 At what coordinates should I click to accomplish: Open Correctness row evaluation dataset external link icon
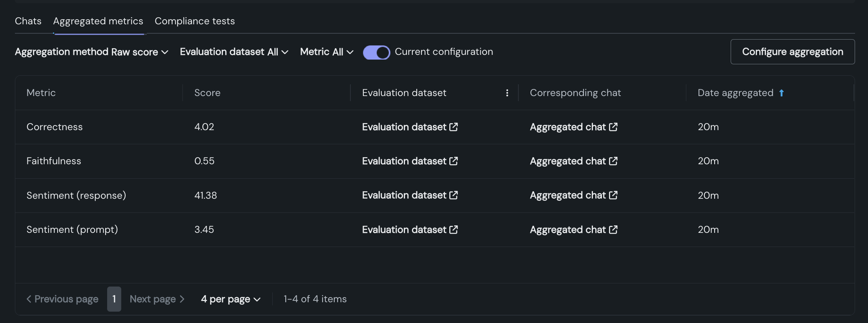pos(454,127)
